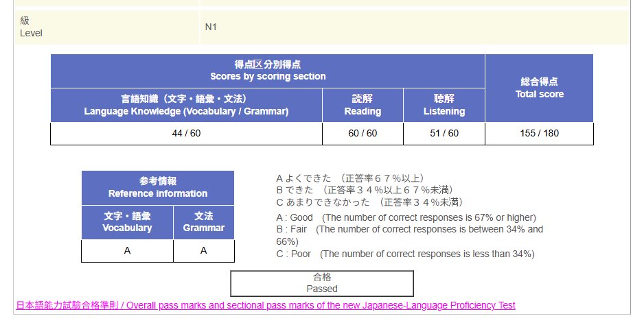Click the Passed result box
Viewport: 644px width, 325px height.
tap(322, 283)
